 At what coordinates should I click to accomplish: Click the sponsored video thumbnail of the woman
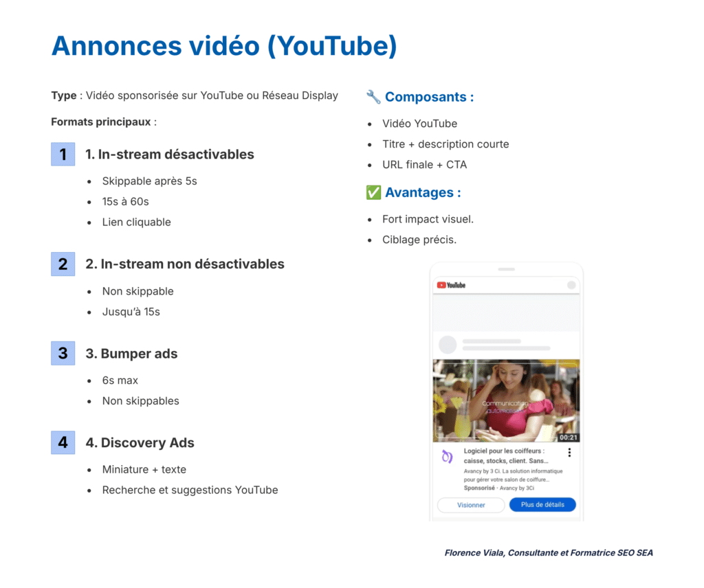pos(506,400)
